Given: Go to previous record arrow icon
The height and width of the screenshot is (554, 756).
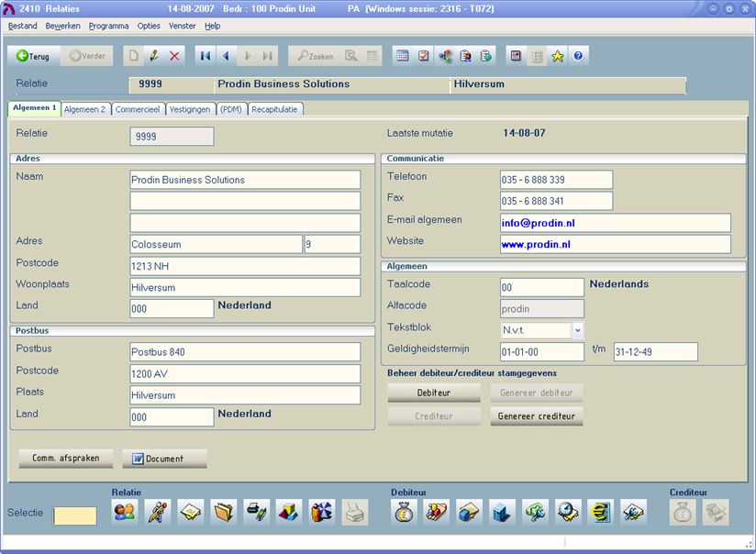Looking at the screenshot, I should (226, 56).
